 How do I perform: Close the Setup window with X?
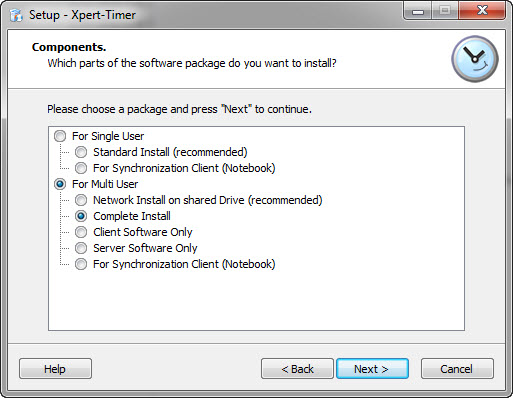tap(482, 11)
